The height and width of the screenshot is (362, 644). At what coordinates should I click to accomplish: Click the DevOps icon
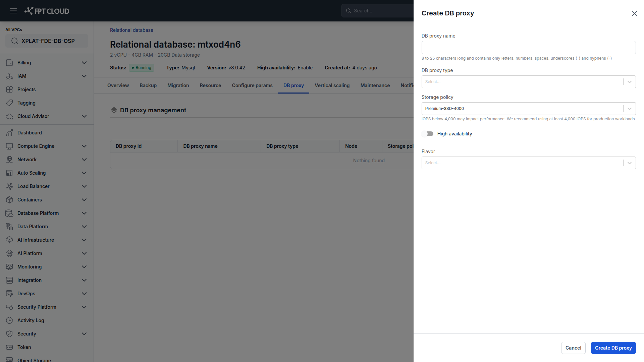pos(9,294)
